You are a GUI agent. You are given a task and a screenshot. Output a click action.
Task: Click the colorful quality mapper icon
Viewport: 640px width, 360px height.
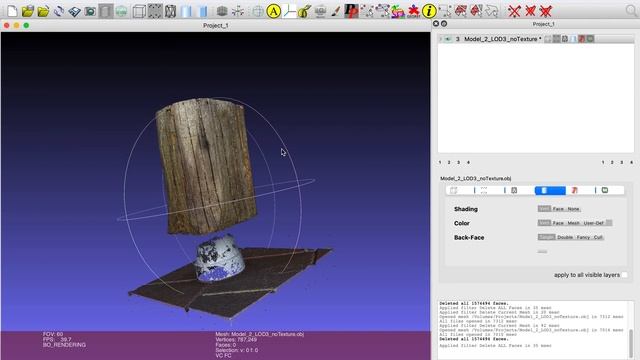point(398,11)
